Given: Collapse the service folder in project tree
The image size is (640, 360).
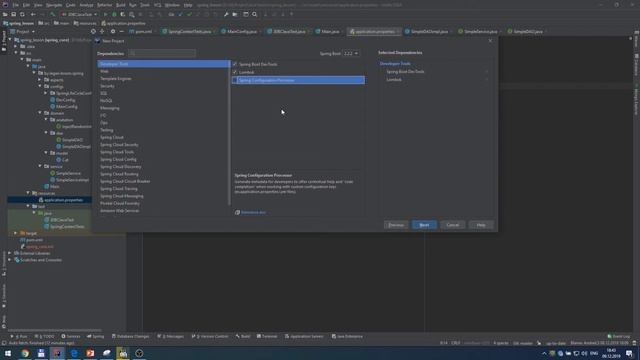Looking at the screenshot, I should (x=40, y=167).
